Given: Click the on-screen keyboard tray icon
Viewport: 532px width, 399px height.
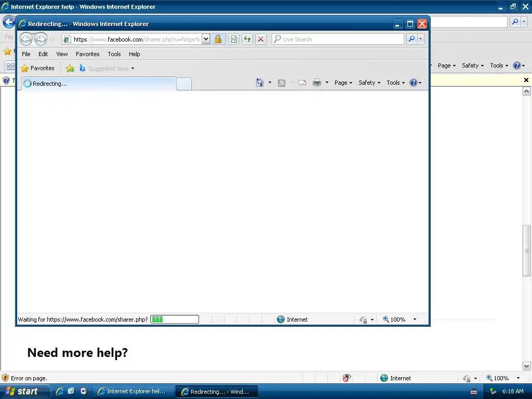Looking at the screenshot, I should pos(474,392).
